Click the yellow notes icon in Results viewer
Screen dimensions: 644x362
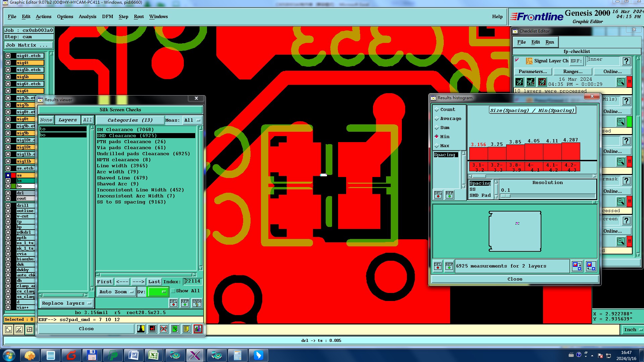pos(186,329)
